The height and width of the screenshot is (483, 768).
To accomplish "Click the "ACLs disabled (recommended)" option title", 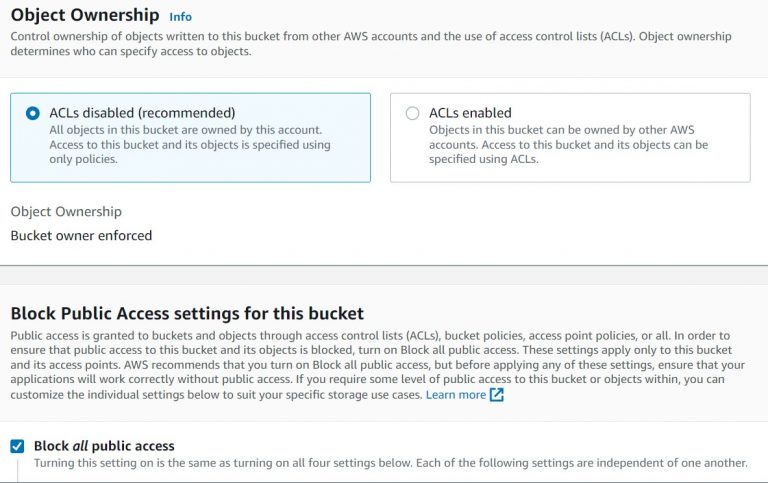I will [x=142, y=113].
